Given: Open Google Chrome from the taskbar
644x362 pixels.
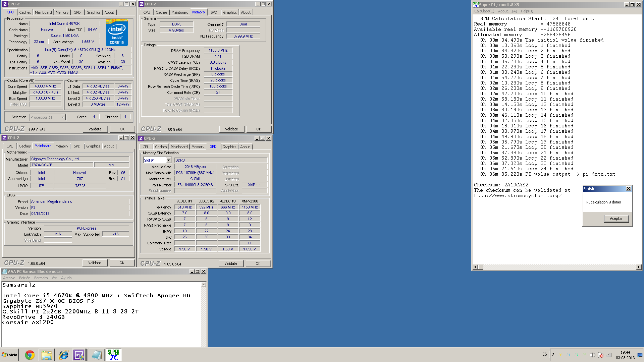Looking at the screenshot, I should click(x=30, y=355).
